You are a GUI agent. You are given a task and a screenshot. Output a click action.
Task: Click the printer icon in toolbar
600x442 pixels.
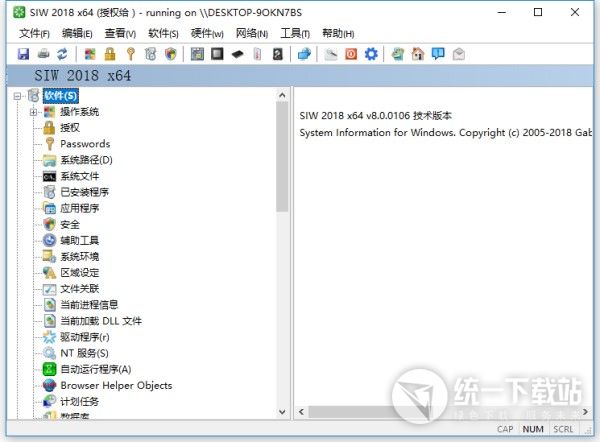(x=43, y=53)
